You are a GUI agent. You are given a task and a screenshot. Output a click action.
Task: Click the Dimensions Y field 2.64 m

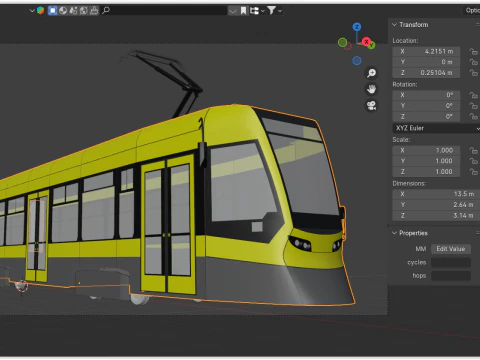click(436, 205)
